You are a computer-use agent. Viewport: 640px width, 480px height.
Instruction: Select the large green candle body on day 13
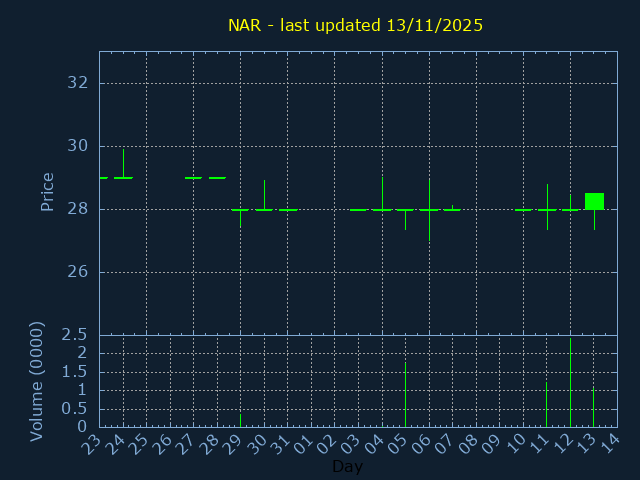[x=594, y=201]
